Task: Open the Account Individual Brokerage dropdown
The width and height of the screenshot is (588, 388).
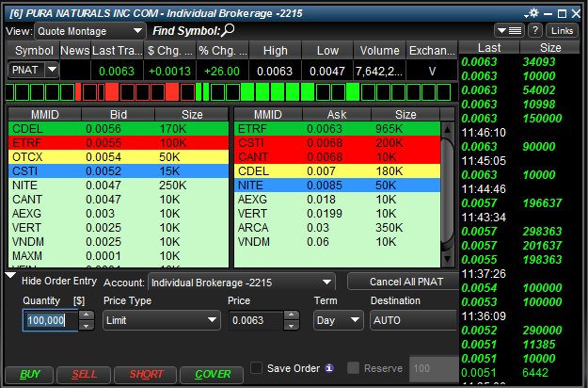Action: click(242, 283)
